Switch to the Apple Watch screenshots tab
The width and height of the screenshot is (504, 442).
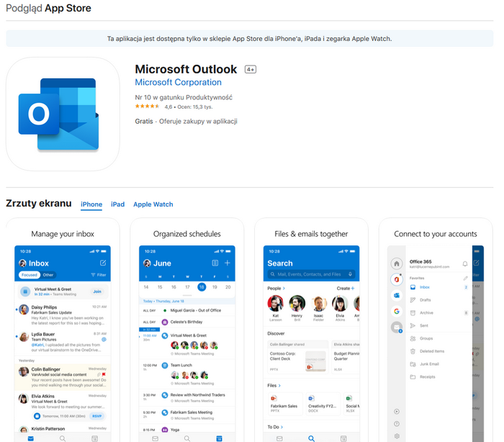[x=153, y=204]
